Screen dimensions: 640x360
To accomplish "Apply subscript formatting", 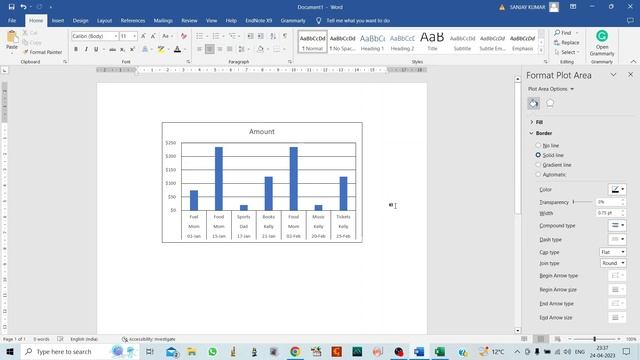I will [122, 49].
